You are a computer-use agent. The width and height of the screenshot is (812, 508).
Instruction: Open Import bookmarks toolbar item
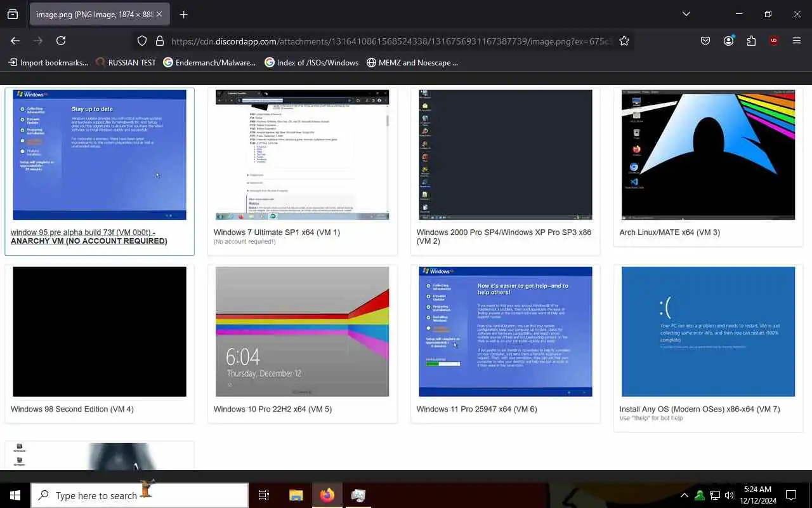pos(48,62)
